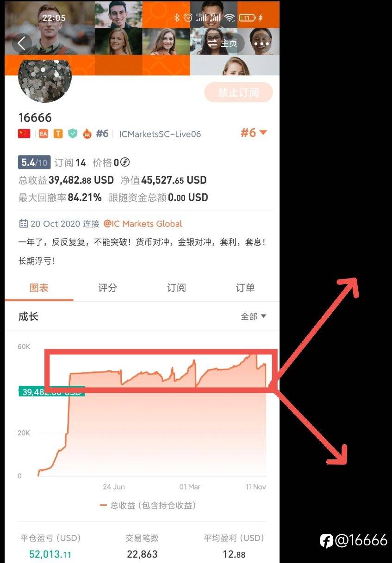
Task: Expand the 全部 time range dropdown
Action: click(254, 316)
